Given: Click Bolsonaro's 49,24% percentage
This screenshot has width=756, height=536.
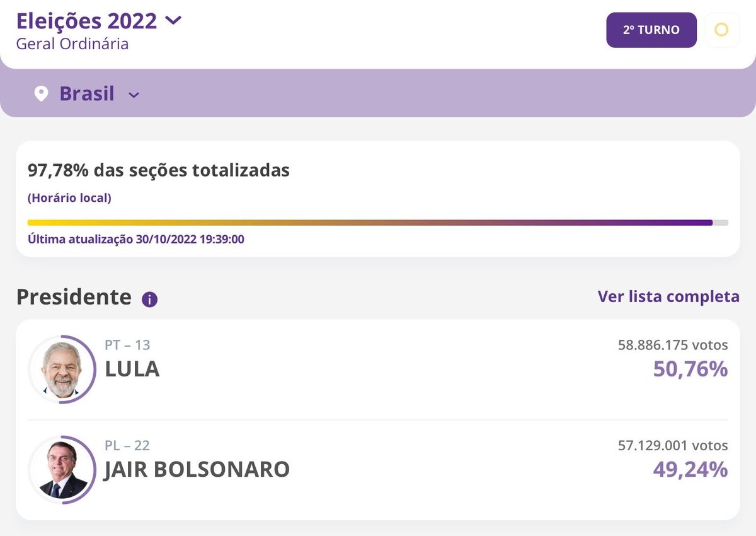Looking at the screenshot, I should (x=690, y=469).
